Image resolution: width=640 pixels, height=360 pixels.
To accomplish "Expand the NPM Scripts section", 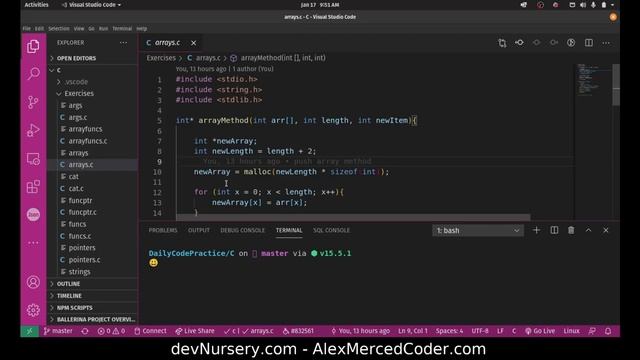I will (x=93, y=307).
